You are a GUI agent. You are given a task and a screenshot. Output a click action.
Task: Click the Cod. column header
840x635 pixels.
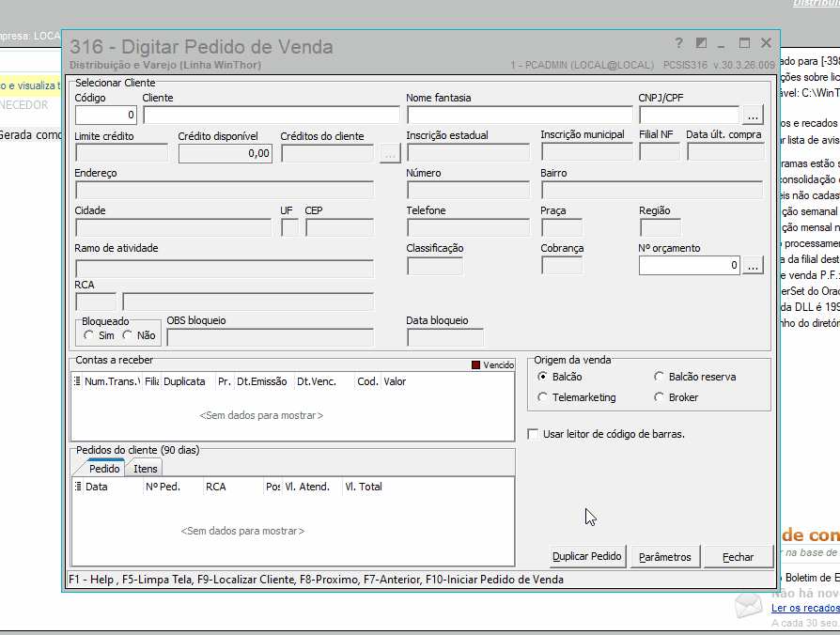(x=367, y=381)
